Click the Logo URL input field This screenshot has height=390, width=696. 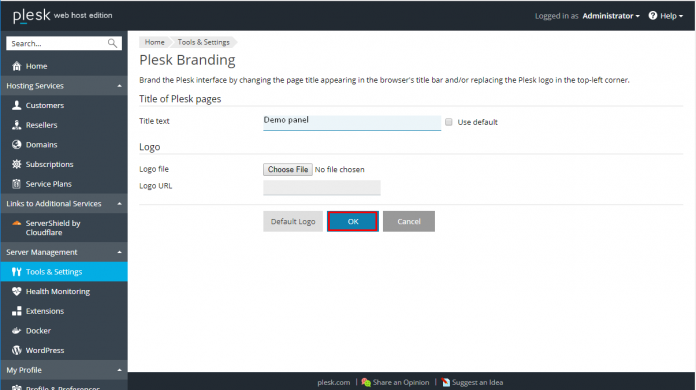tap(322, 188)
